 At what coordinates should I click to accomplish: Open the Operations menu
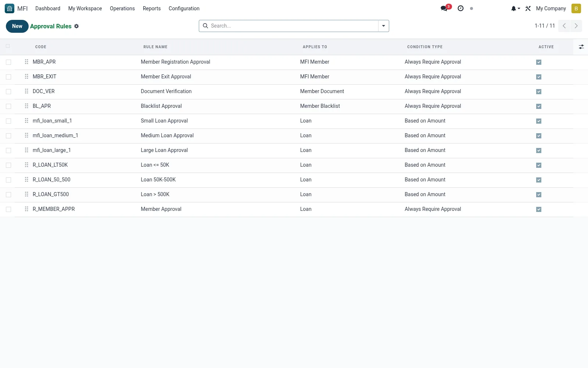(122, 8)
